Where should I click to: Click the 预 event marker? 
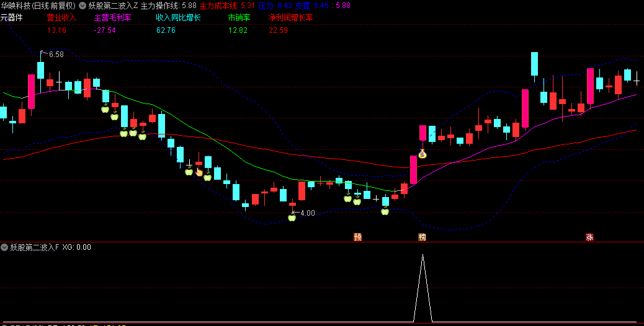pos(357,237)
